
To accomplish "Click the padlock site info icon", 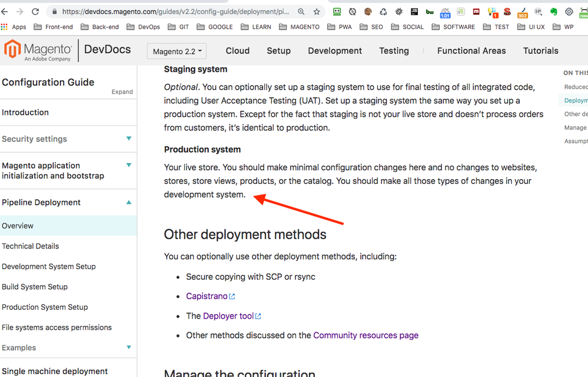I will point(54,12).
